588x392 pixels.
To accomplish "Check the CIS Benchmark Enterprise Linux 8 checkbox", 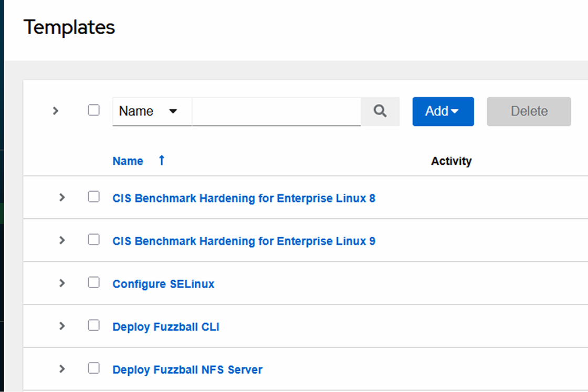I will 93,197.
